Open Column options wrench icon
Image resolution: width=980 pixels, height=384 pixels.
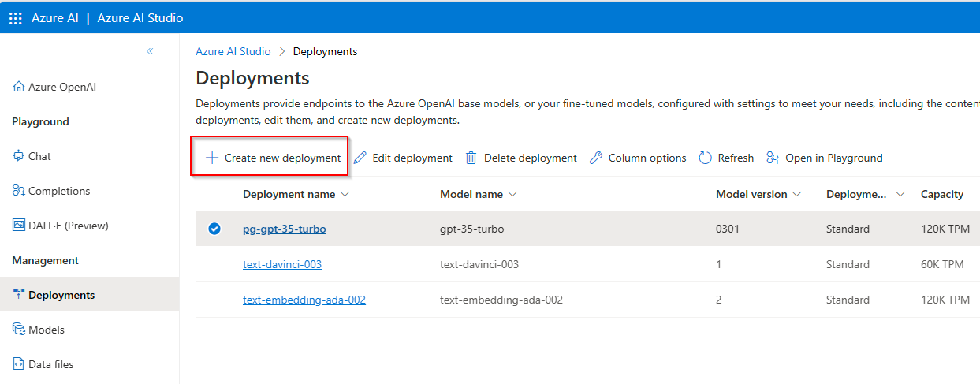(x=596, y=158)
